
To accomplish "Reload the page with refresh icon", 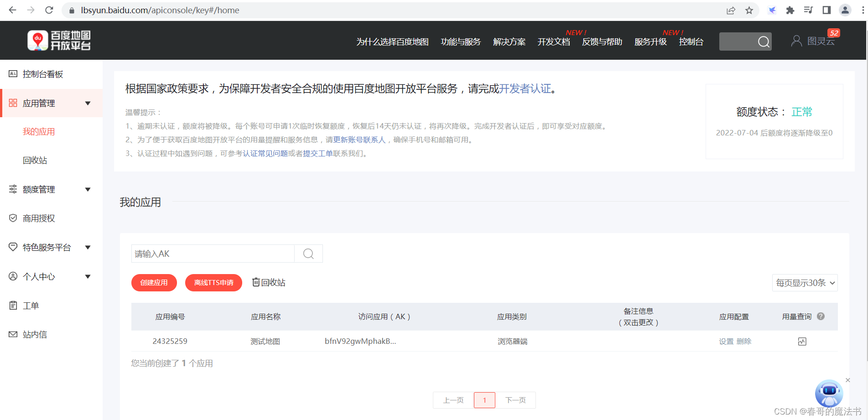I will pyautogui.click(x=49, y=10).
